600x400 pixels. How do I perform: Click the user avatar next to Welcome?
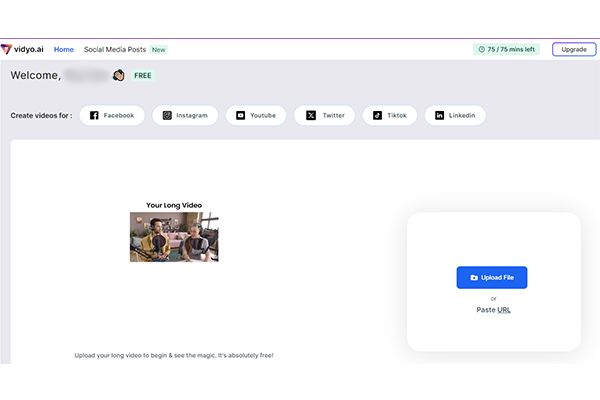(119, 75)
